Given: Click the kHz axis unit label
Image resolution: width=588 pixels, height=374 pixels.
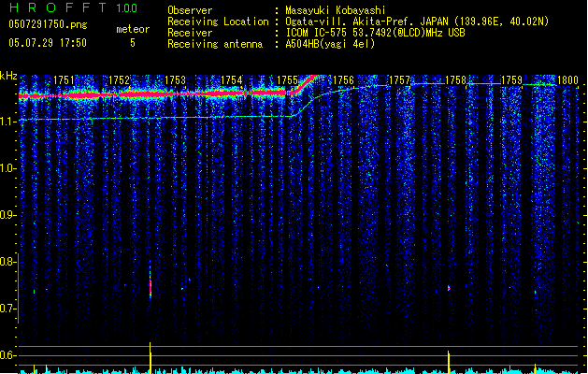Looking at the screenshot, I should (x=8, y=76).
